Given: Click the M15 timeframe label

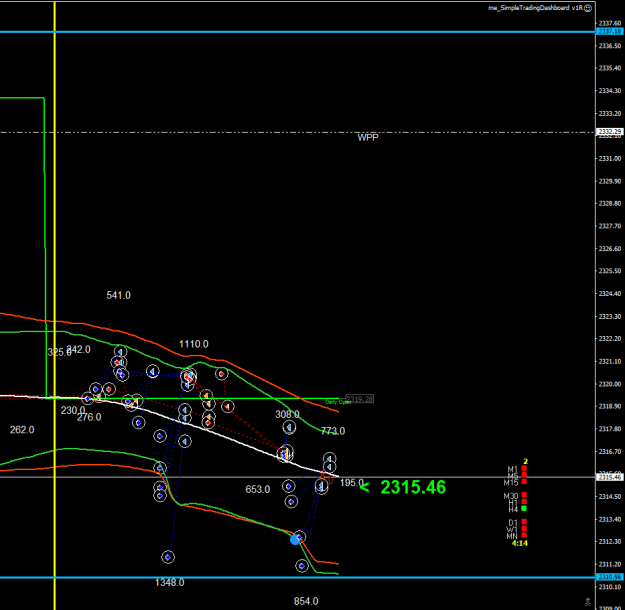Looking at the screenshot, I should tap(511, 483).
